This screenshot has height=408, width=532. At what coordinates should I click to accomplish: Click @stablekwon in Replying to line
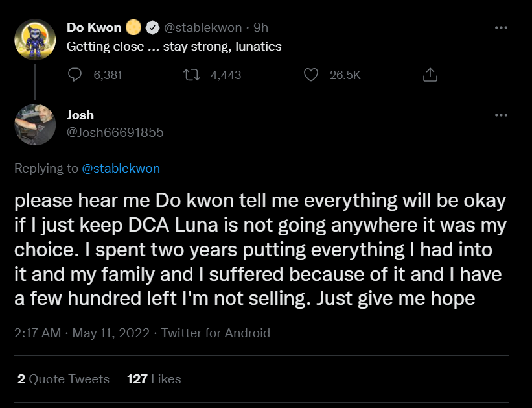(x=121, y=169)
